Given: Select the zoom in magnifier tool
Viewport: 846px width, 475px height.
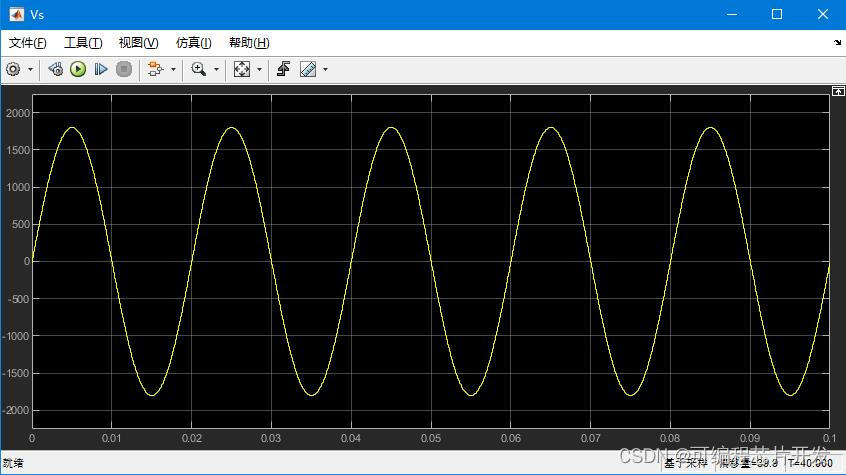Looking at the screenshot, I should click(x=199, y=69).
